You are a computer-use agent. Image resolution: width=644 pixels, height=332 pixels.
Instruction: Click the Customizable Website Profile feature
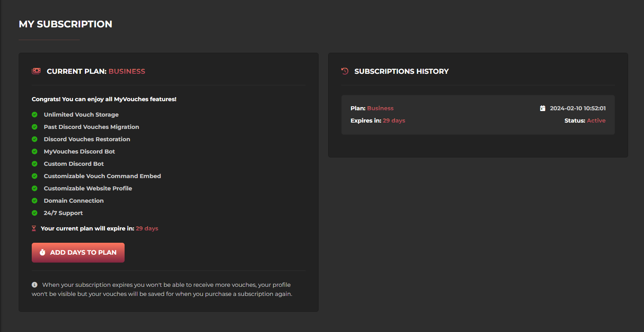(x=88, y=188)
